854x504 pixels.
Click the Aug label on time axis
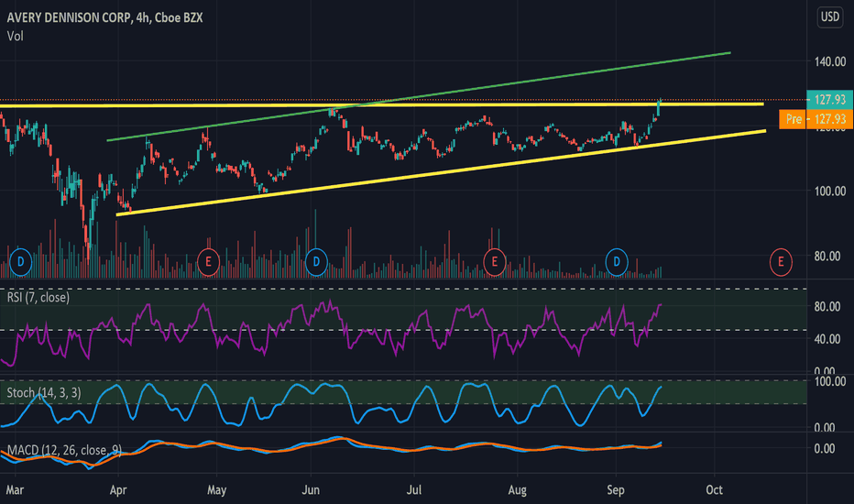pos(518,490)
